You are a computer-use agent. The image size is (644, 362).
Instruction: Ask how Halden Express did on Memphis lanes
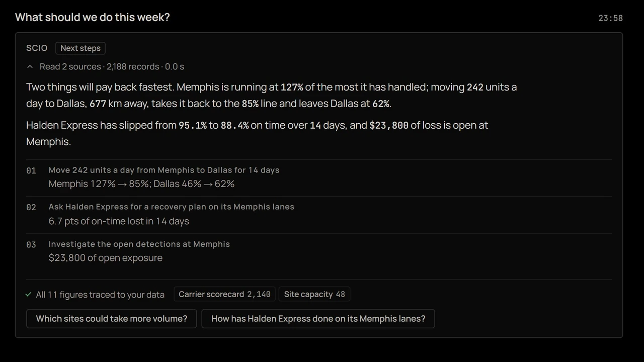pyautogui.click(x=318, y=318)
